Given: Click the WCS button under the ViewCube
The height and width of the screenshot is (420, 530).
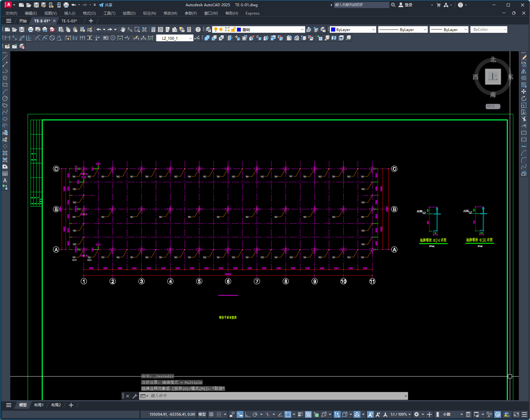Looking at the screenshot, I should coord(493,106).
